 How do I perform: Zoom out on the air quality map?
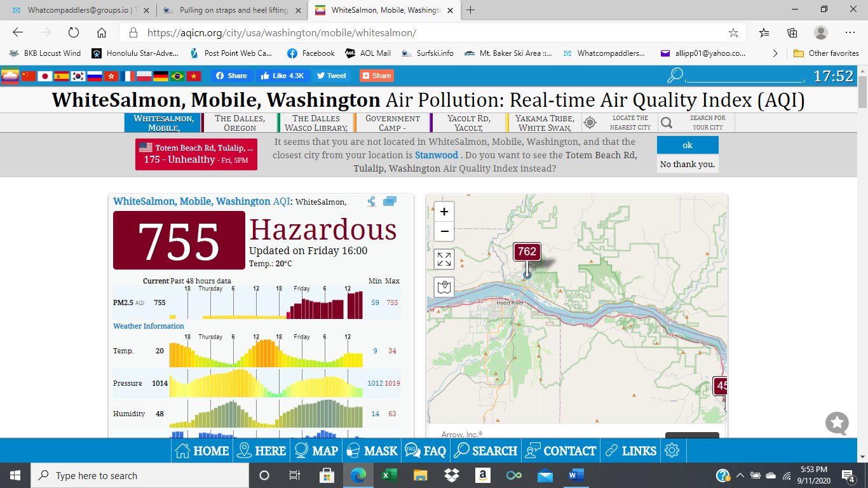coord(444,231)
